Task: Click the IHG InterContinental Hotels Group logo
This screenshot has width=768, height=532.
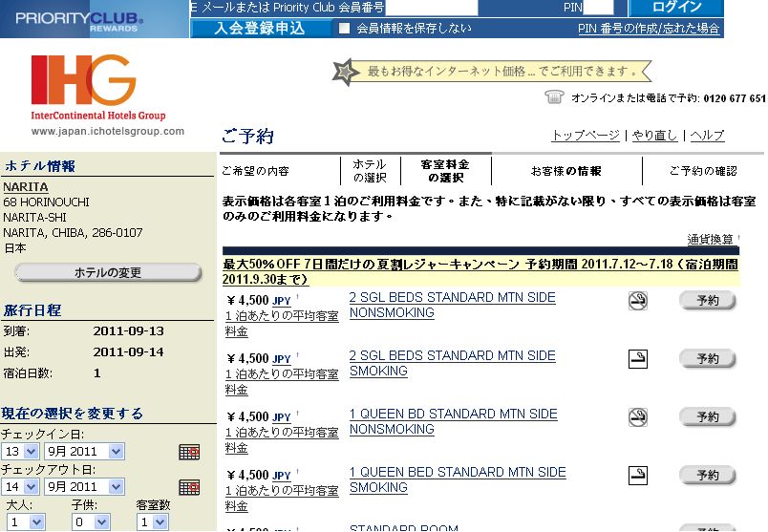Action: [x=98, y=87]
